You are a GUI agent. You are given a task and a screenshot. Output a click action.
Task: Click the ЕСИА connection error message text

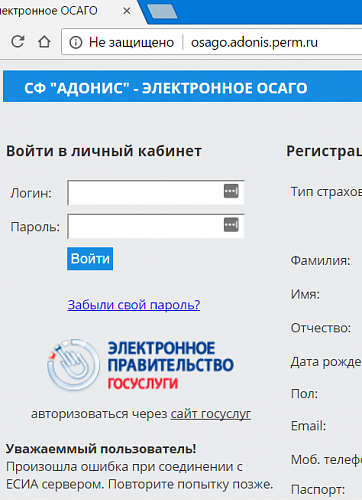pyautogui.click(x=139, y=475)
